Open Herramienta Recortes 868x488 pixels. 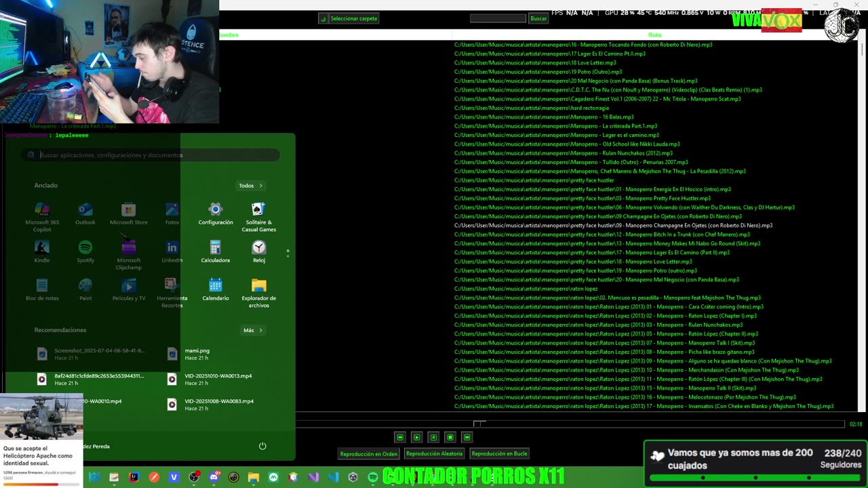pos(172,293)
